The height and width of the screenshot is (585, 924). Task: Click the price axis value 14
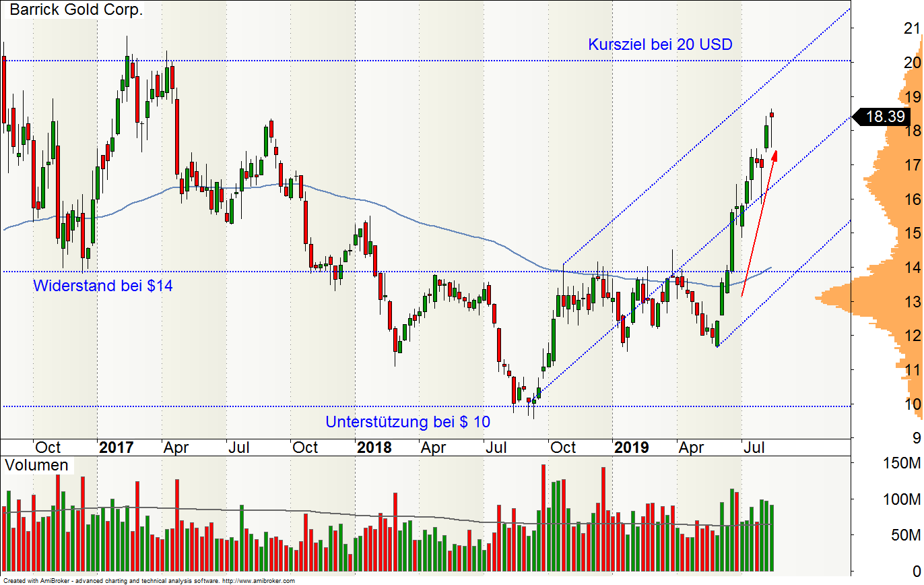[912, 268]
